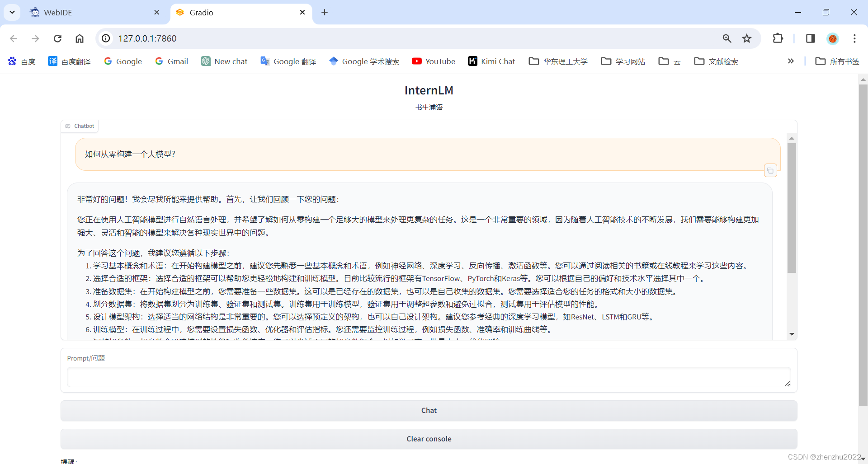This screenshot has width=868, height=464.
Task: Expand the hidden bookmarks overflow chevron
Action: (791, 61)
